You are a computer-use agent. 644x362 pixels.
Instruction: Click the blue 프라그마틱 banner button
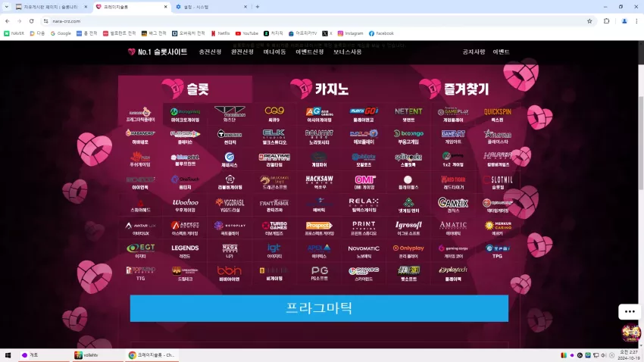coord(319,308)
